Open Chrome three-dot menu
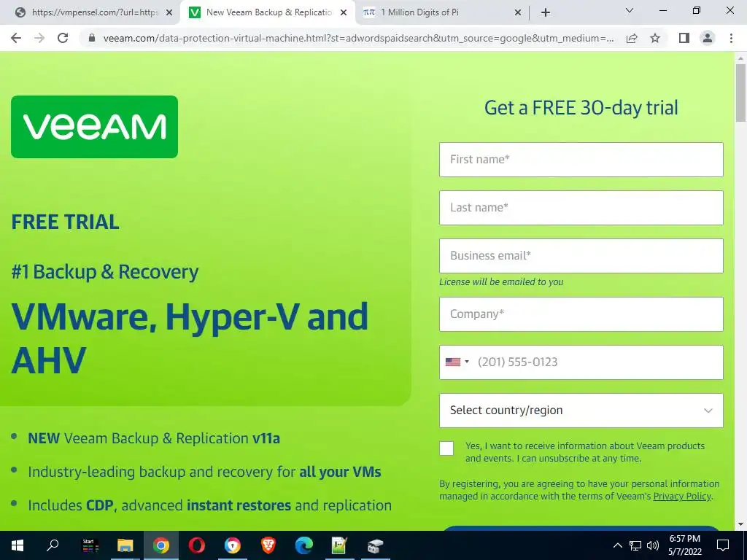Viewport: 747px width, 560px height. (x=731, y=38)
